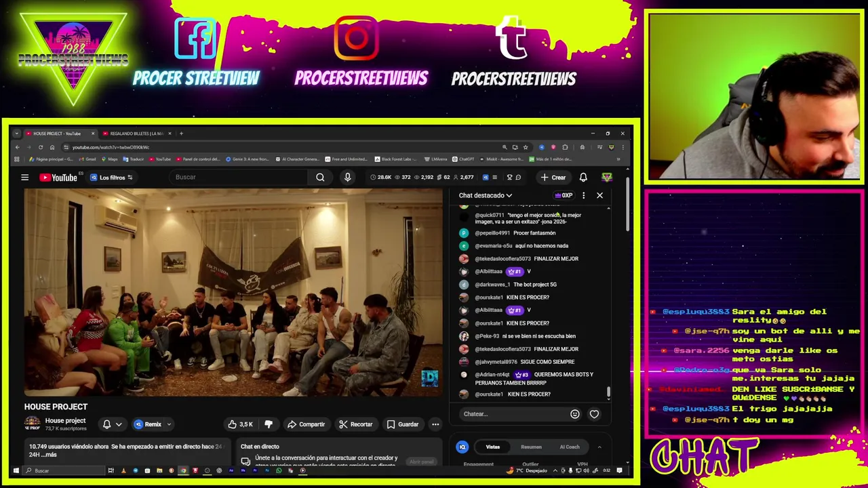Click the live video player

(233, 292)
